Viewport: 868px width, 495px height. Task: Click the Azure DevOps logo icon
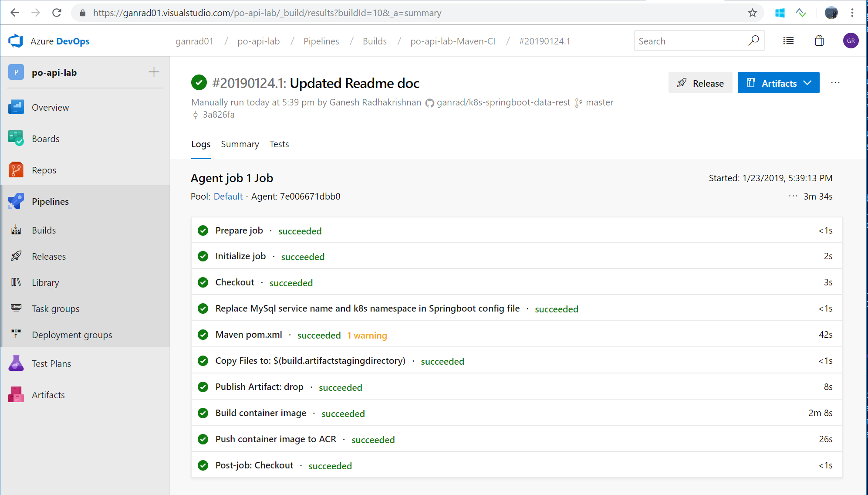coord(16,41)
